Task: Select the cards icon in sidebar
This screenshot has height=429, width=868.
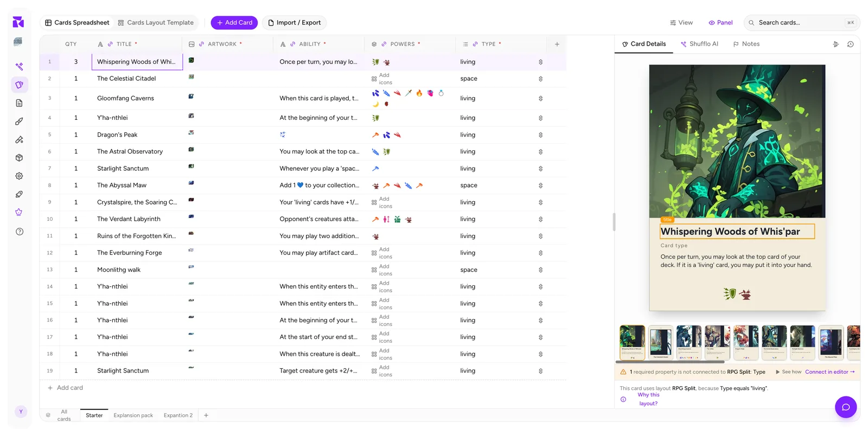Action: [x=19, y=85]
